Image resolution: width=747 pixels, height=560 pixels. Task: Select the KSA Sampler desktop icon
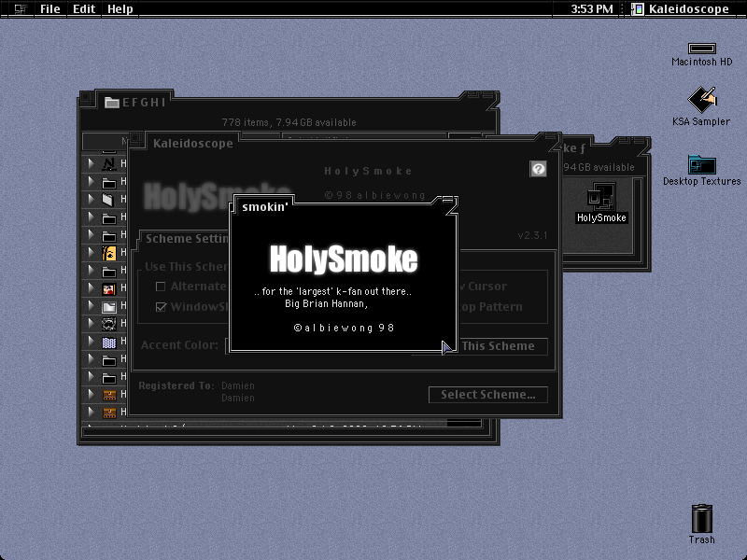[702, 99]
